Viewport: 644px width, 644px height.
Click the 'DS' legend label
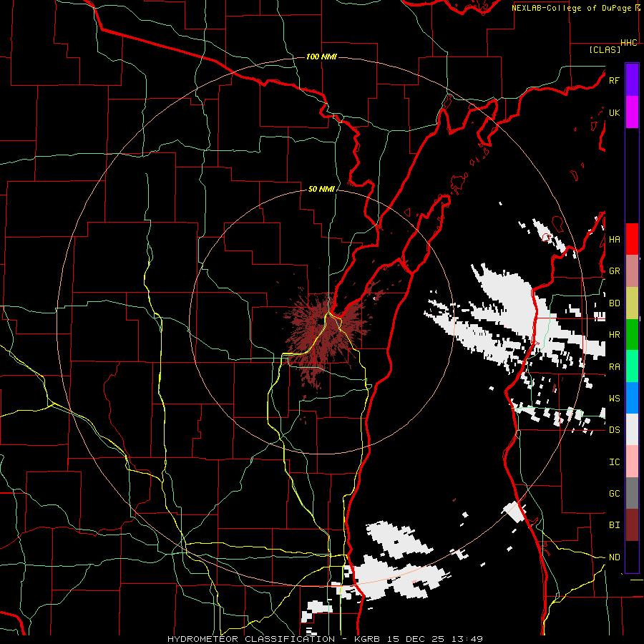click(615, 430)
